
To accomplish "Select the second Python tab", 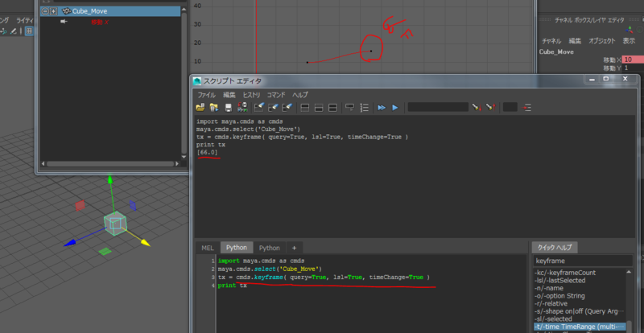I will (x=270, y=248).
